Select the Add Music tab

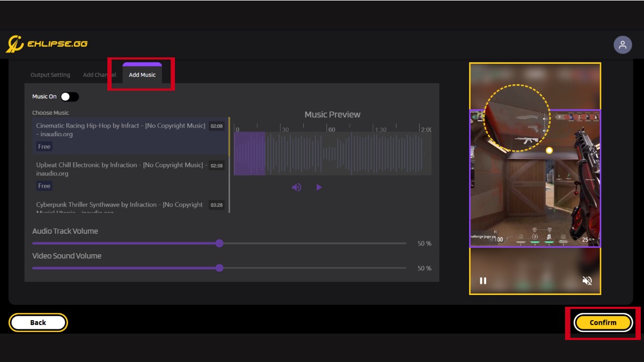141,75
